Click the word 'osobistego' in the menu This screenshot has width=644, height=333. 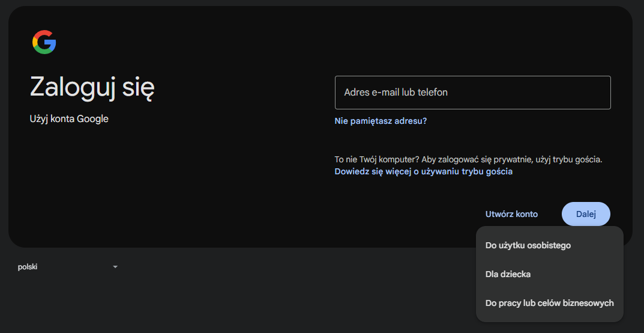(549, 245)
